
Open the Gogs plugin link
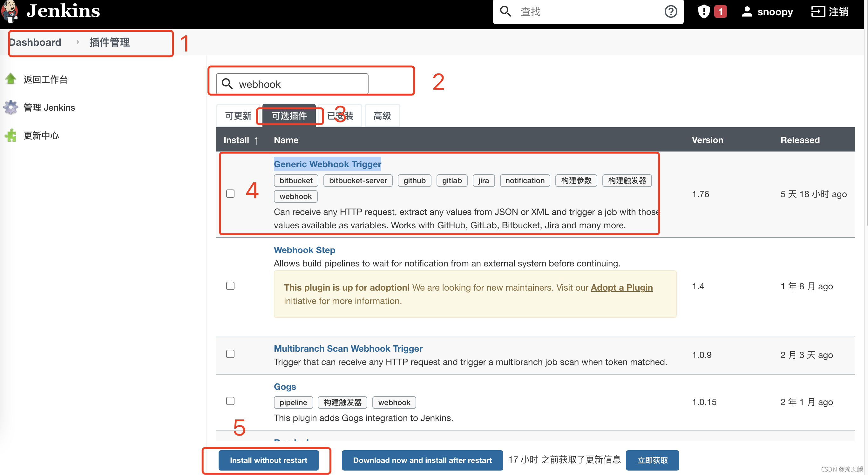(285, 386)
